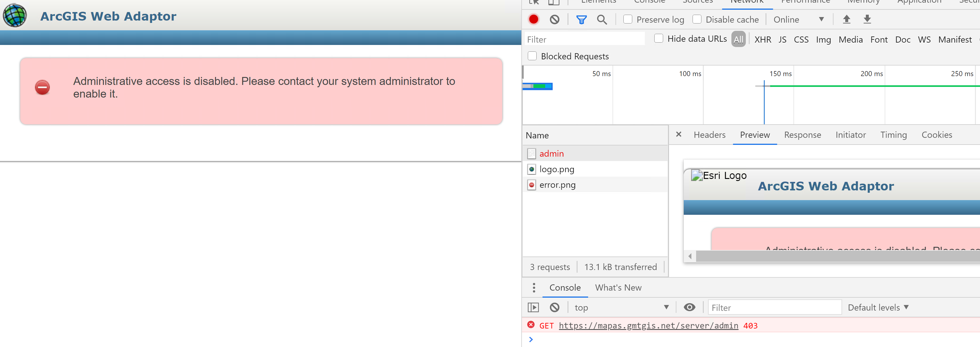The height and width of the screenshot is (347, 980).
Task: Click the red error icon in alert
Action: click(42, 88)
